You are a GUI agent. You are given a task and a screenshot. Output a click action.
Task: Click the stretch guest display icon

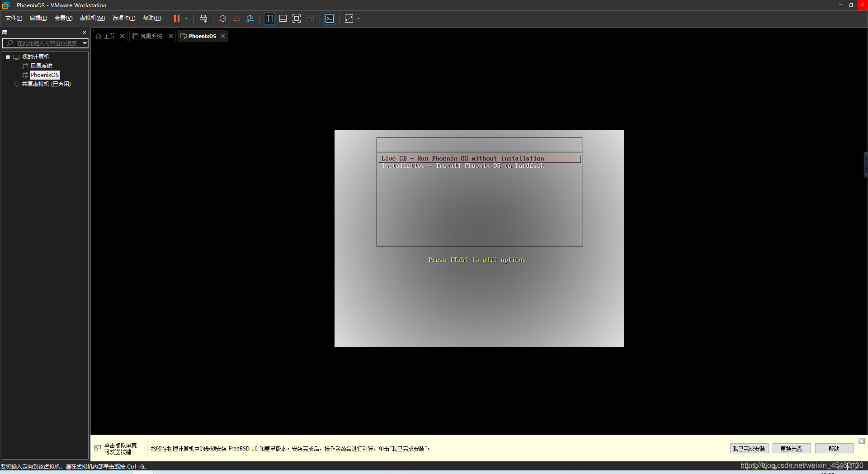click(x=349, y=19)
